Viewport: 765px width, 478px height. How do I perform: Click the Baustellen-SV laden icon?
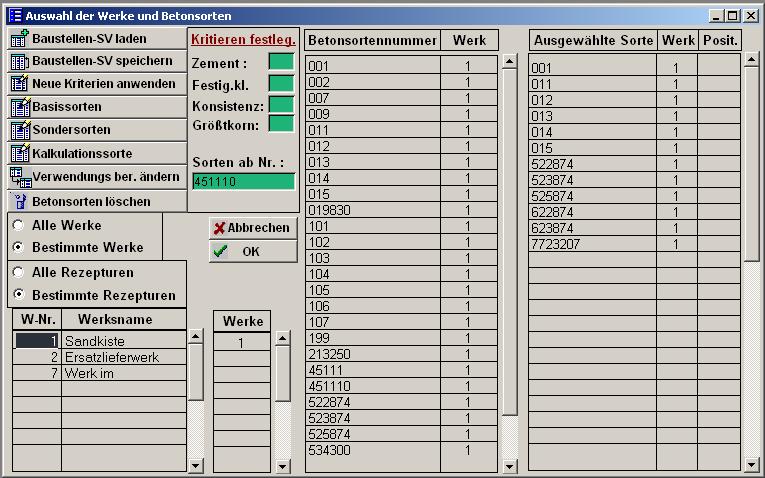(19, 39)
